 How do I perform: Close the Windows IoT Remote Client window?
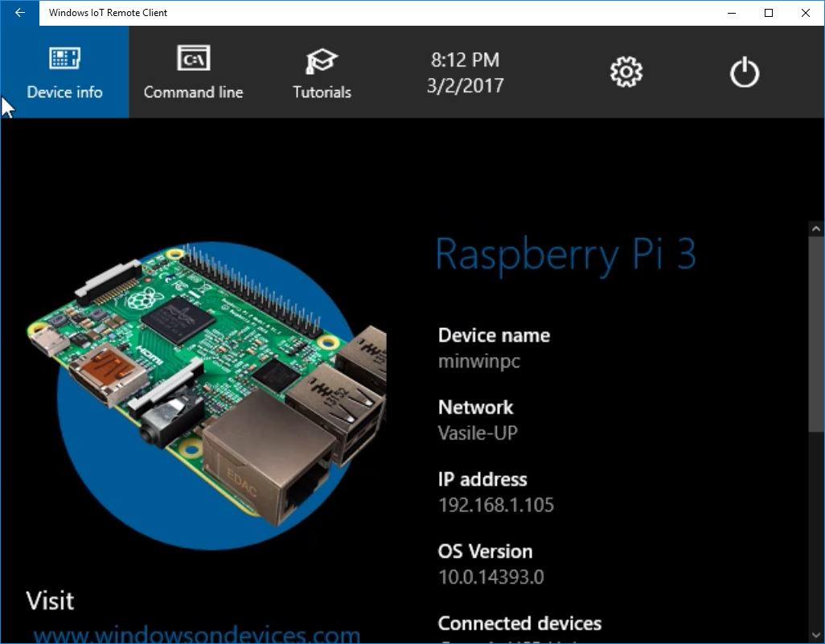pos(806,13)
